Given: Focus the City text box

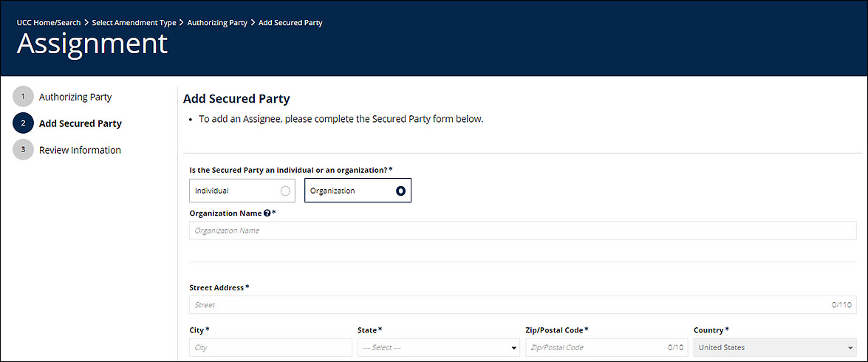Looking at the screenshot, I should (x=270, y=347).
